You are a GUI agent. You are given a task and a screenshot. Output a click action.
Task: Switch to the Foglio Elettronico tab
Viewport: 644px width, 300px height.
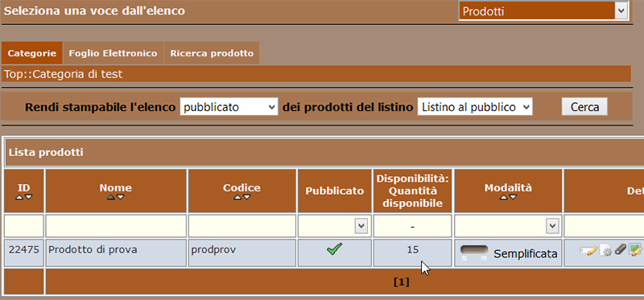point(113,53)
